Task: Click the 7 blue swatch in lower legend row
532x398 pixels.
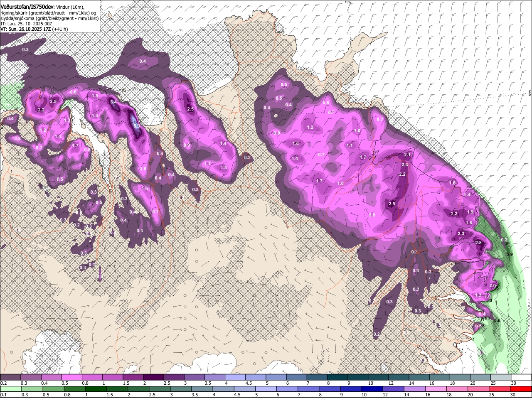Action: tap(308, 389)
